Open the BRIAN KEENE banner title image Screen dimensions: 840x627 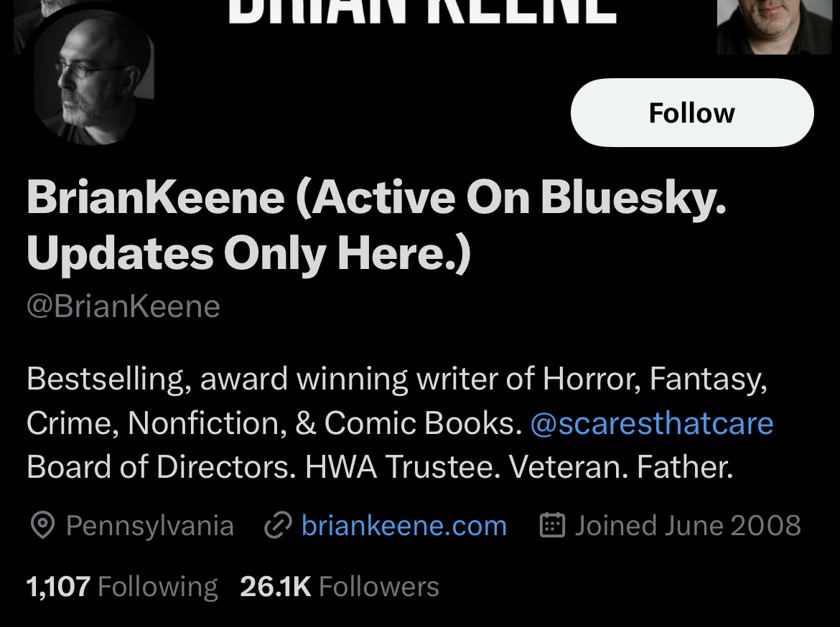(423, 11)
